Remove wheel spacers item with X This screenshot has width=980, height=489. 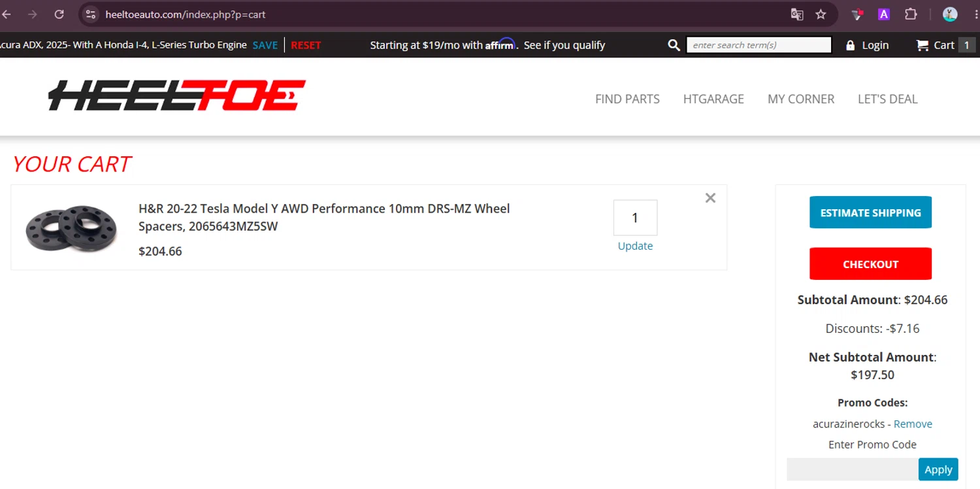coord(710,198)
